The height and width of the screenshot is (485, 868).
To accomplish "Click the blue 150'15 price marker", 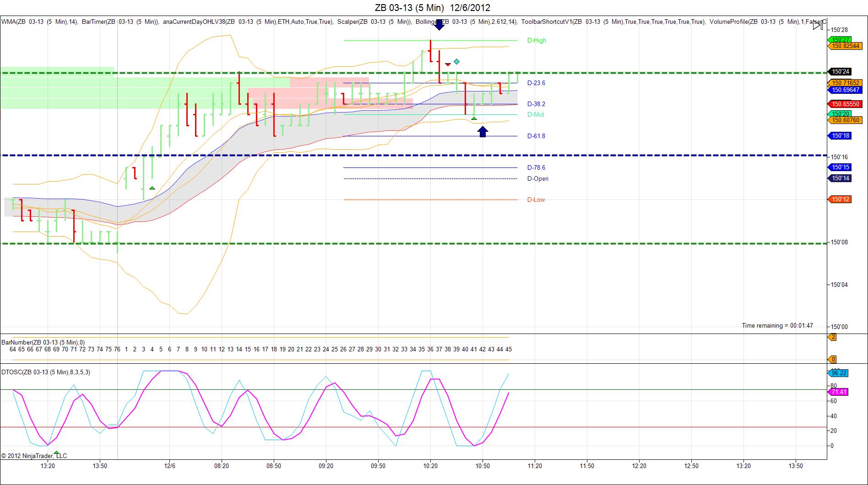I will pyautogui.click(x=839, y=167).
